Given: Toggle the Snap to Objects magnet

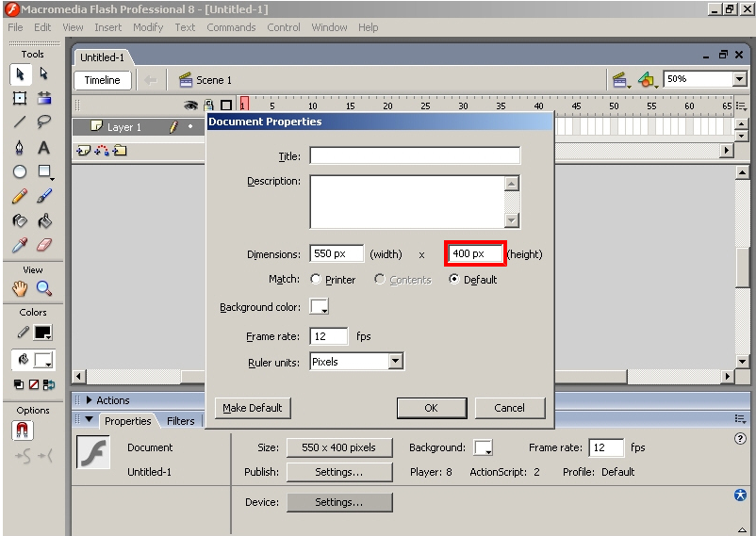Looking at the screenshot, I should click(23, 430).
